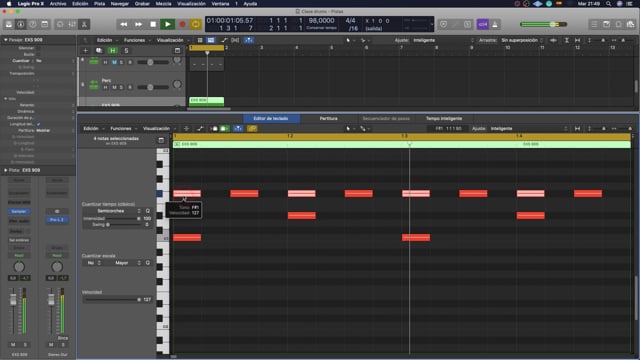Add a new track with plus button

pyautogui.click(x=85, y=51)
